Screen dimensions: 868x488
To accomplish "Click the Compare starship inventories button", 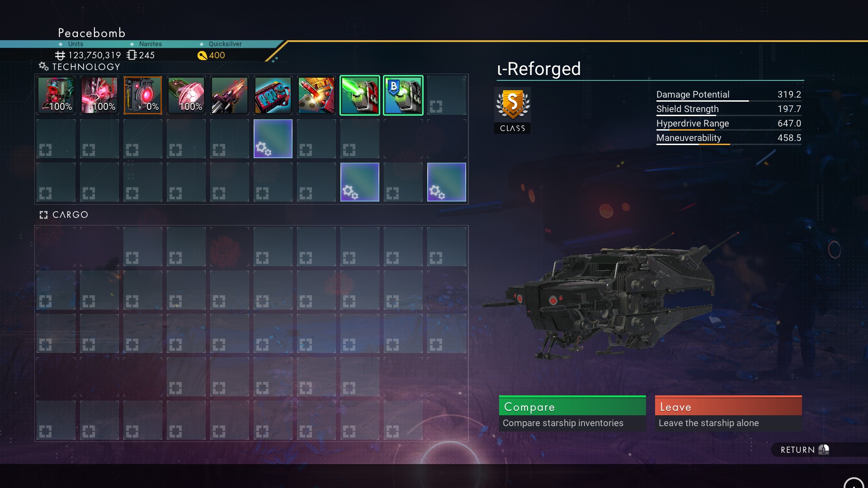I will pyautogui.click(x=572, y=413).
